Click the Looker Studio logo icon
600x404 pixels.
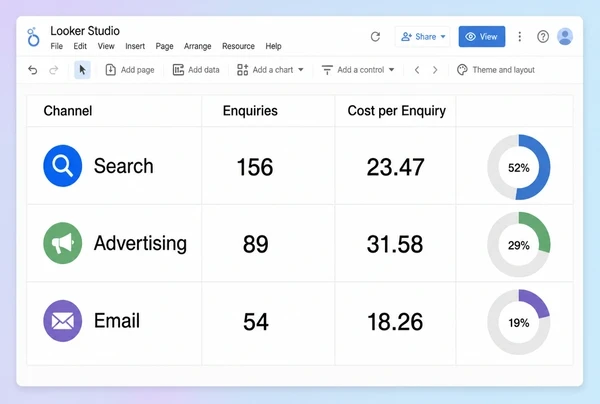pyautogui.click(x=33, y=37)
